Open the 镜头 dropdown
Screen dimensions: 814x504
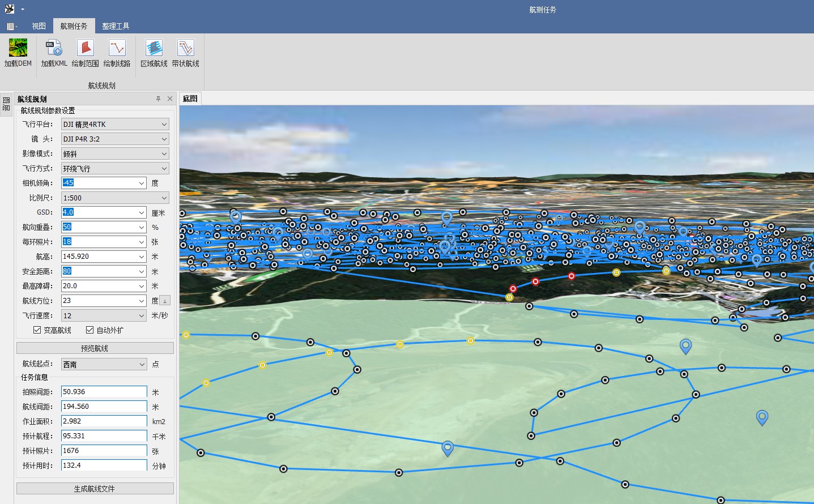116,139
